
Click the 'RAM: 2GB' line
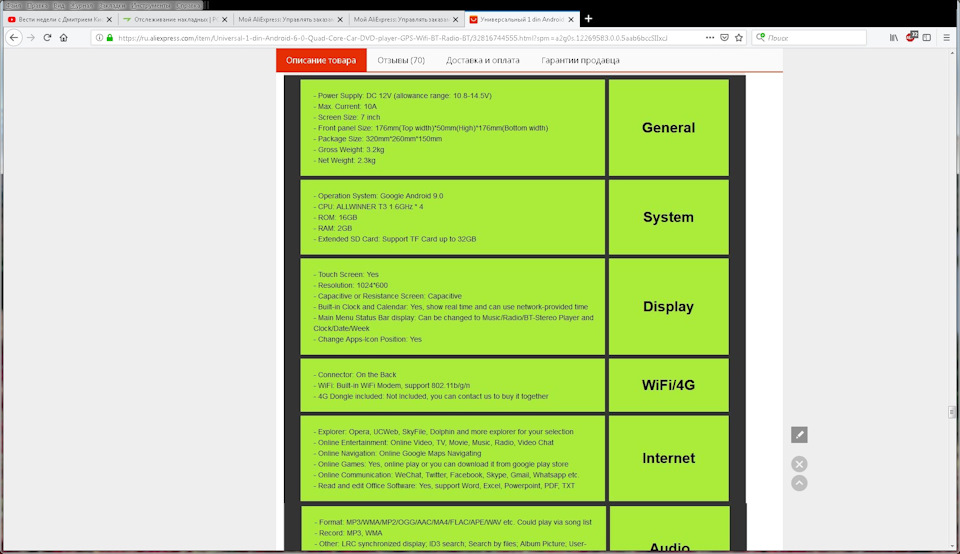point(333,228)
